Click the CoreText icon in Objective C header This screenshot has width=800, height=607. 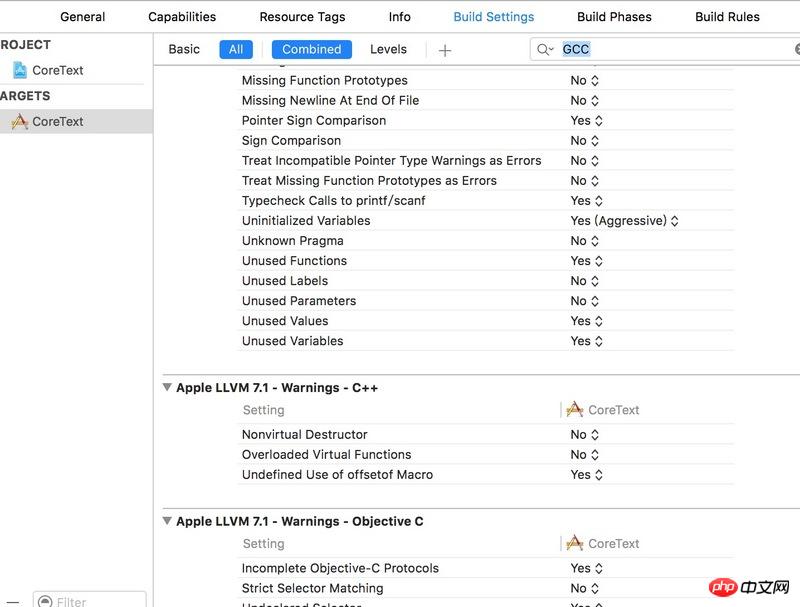click(574, 544)
